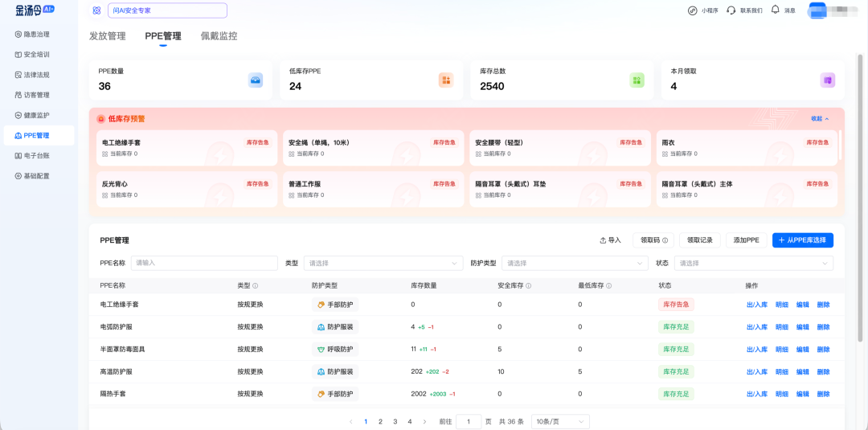
Task: Click 删除 for 高温防护服 row
Action: click(x=824, y=372)
